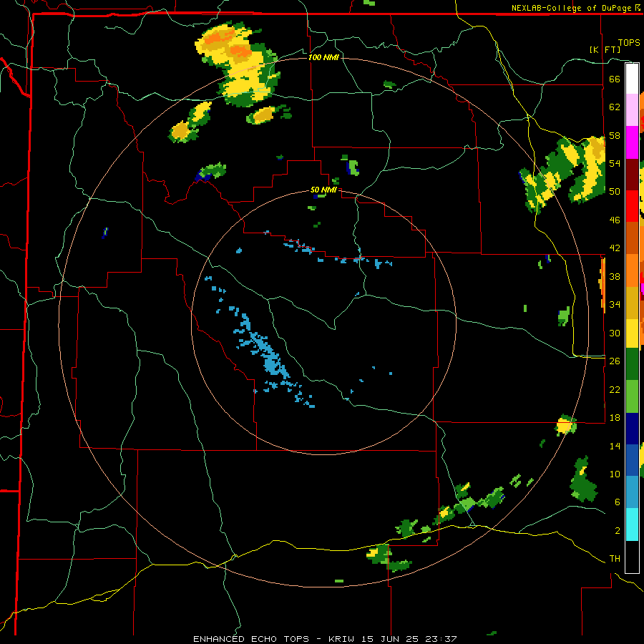The image size is (644, 644).
Task: Click the ENHANCED ECHO TOPS KRIW caption
Action: coord(324,639)
